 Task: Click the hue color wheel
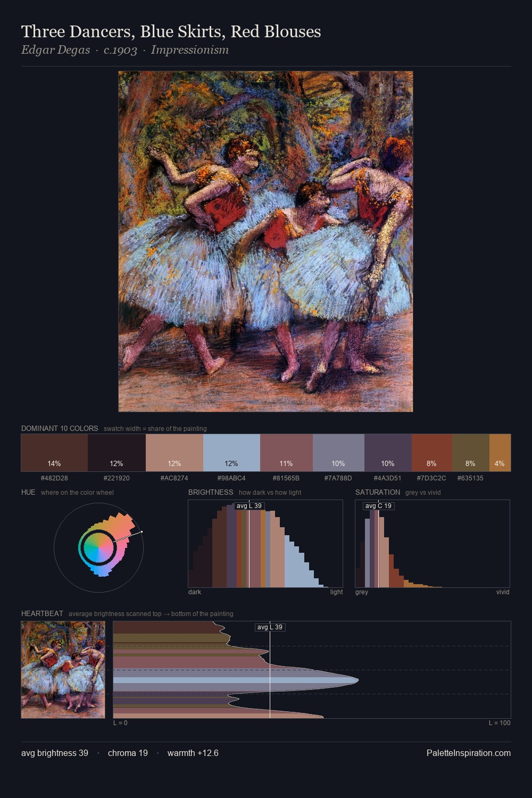coord(98,547)
